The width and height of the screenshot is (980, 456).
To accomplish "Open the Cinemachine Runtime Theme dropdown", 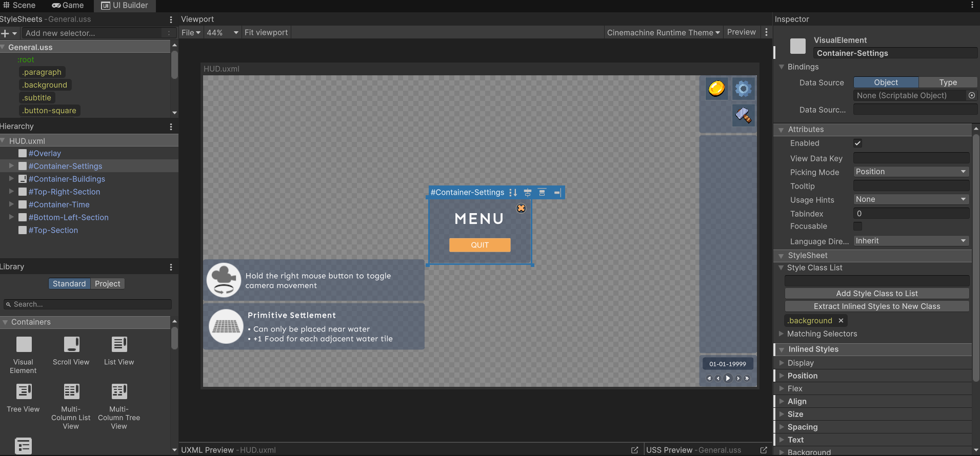I will 664,32.
